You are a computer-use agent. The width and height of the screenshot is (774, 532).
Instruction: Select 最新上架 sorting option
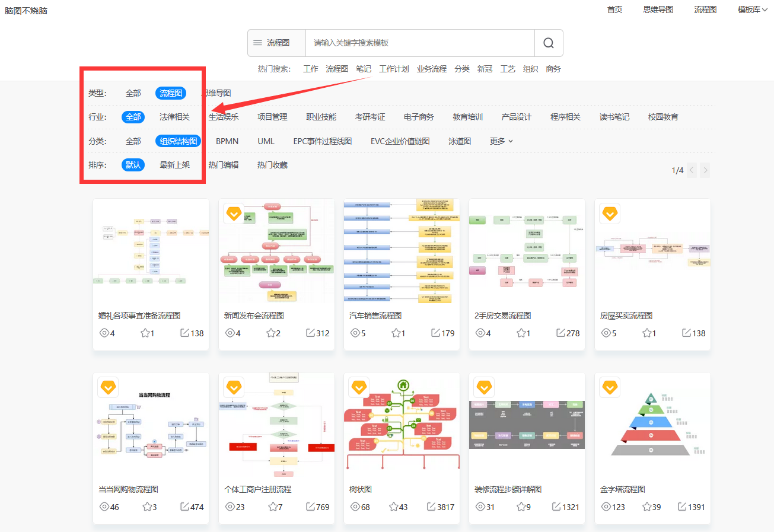click(x=176, y=165)
